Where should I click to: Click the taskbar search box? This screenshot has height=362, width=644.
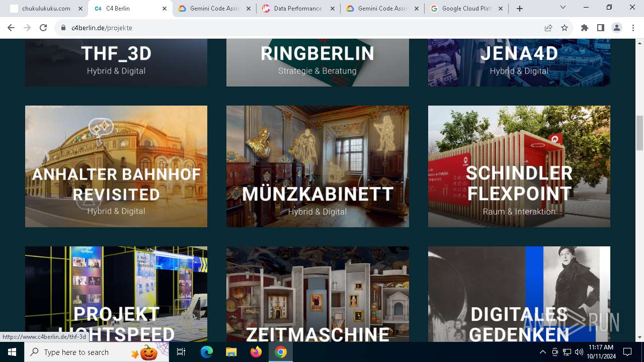98,352
